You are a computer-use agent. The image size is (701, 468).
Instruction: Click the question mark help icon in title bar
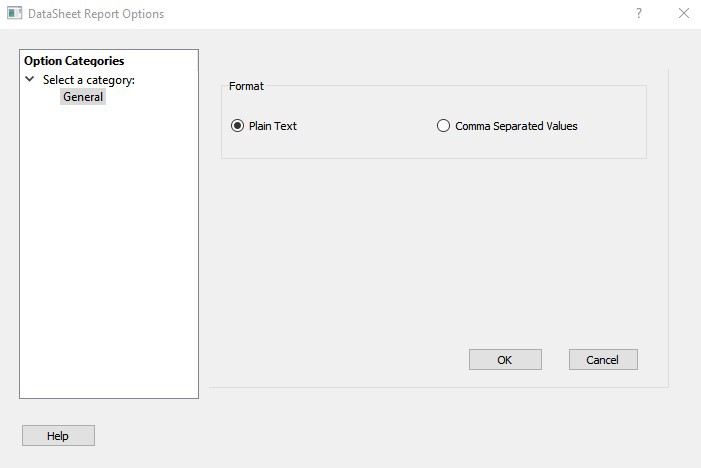[638, 14]
